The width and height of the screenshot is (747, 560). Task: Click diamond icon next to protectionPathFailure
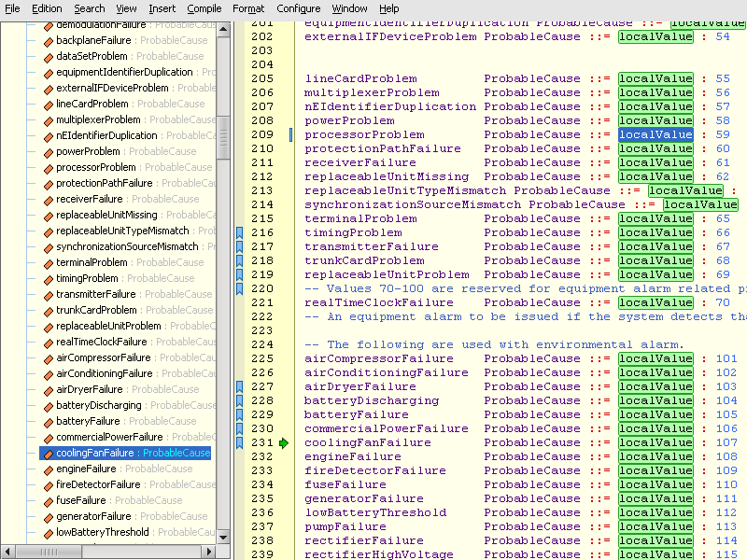[49, 185]
